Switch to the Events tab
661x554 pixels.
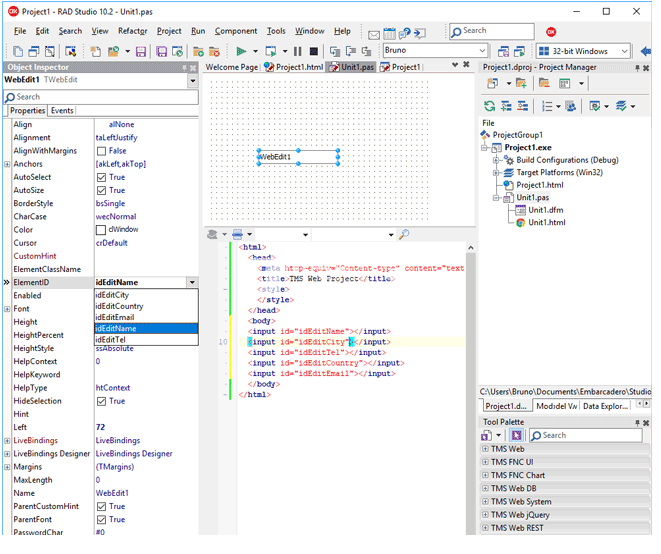(x=62, y=110)
